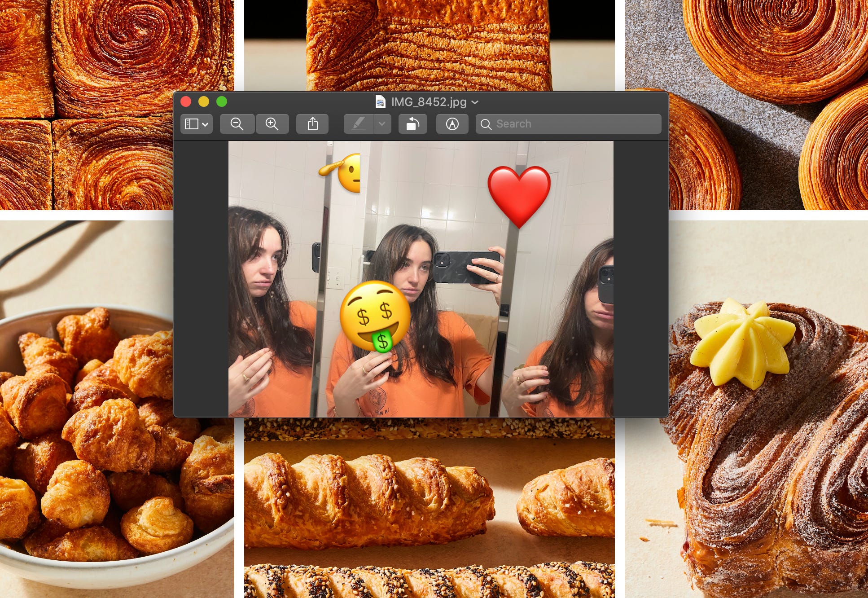Image resolution: width=868 pixels, height=598 pixels.
Task: Close the Preview window
Action: point(186,101)
